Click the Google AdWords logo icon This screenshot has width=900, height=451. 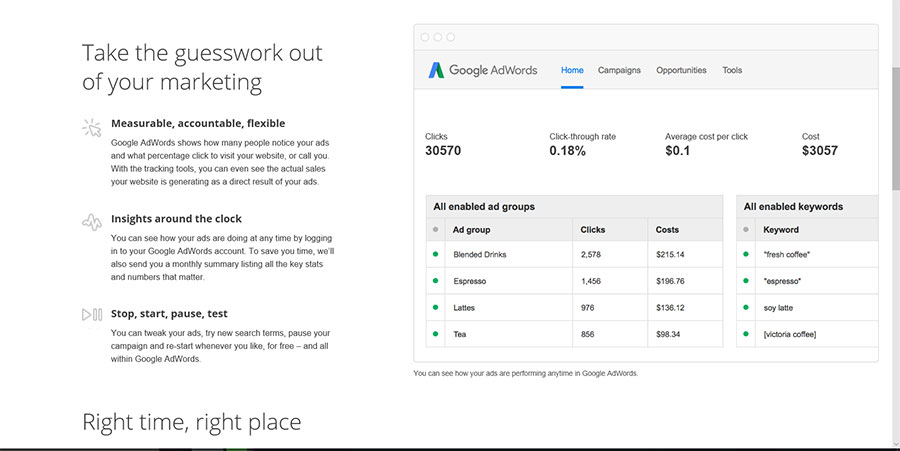pos(436,70)
